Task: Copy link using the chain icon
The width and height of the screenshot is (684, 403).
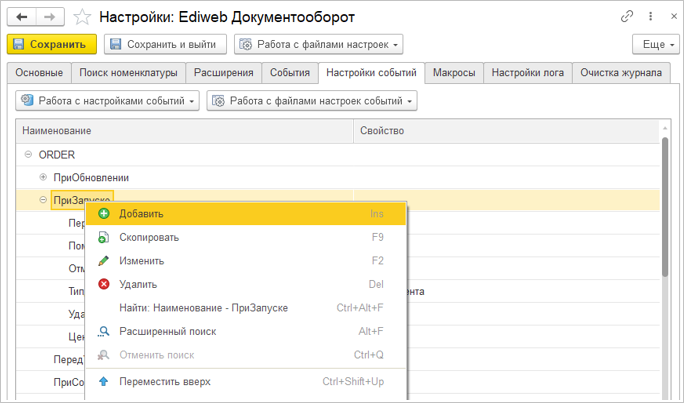Action: tap(627, 17)
